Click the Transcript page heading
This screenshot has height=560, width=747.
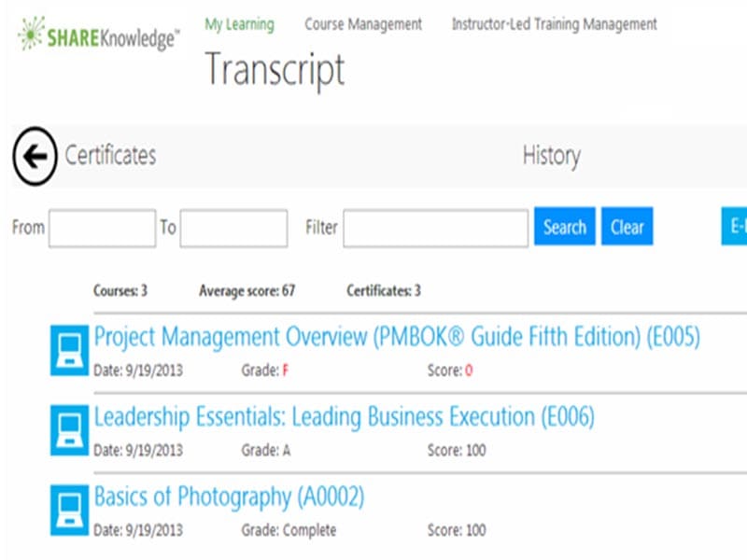click(x=275, y=70)
